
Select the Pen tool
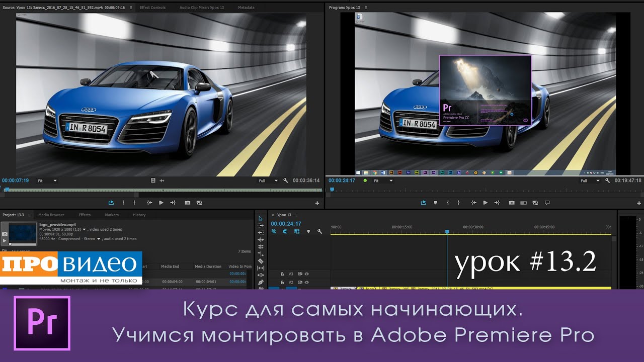[x=261, y=282]
